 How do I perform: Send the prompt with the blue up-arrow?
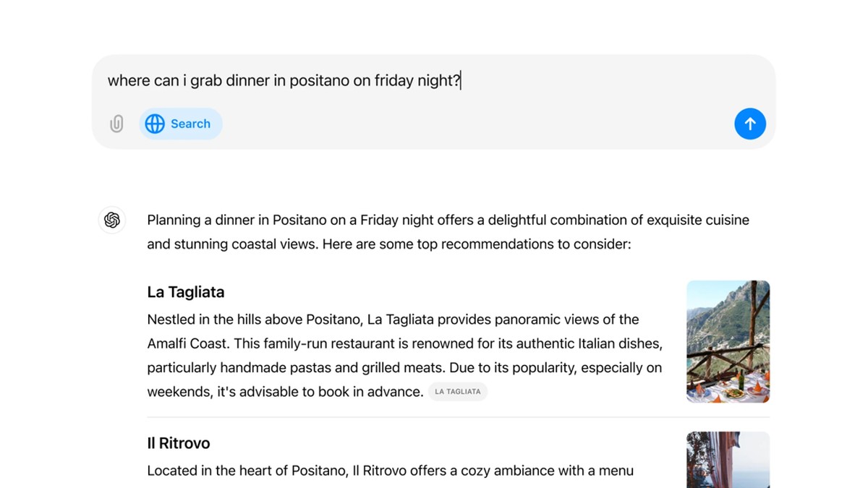tap(750, 124)
